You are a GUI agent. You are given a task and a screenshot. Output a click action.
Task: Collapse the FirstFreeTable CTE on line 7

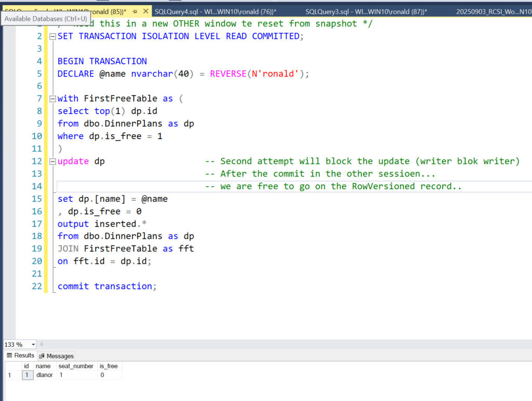[x=52, y=99]
